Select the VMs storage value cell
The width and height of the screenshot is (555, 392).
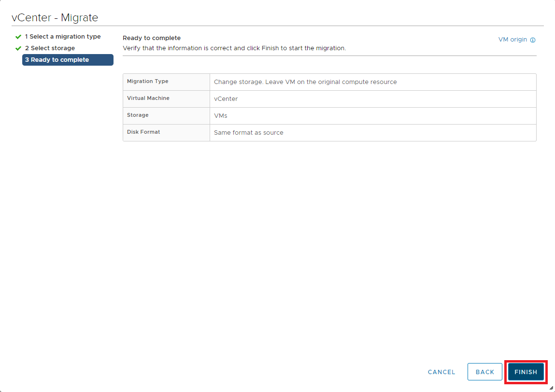[x=221, y=116]
